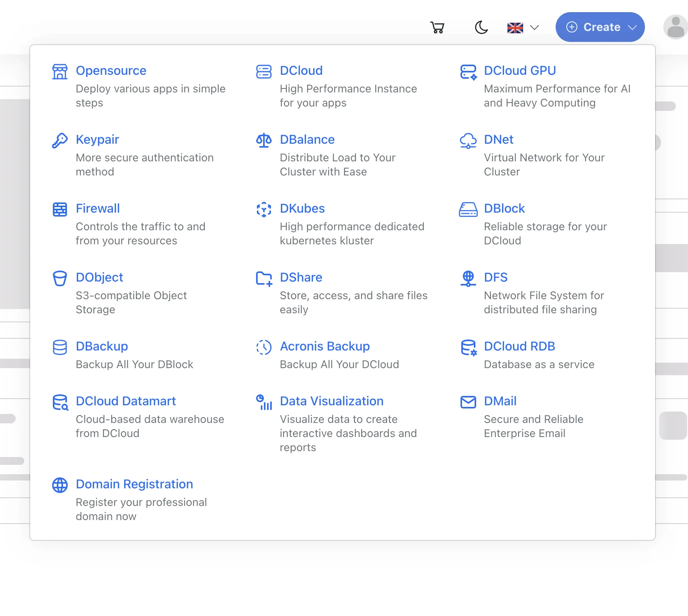Click the Keypair key icon
This screenshot has width=688, height=616.
coord(60,141)
